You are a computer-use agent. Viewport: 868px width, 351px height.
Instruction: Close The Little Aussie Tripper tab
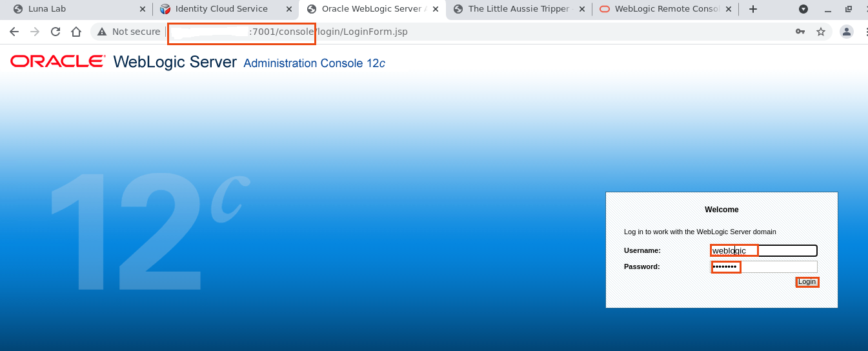[582, 9]
